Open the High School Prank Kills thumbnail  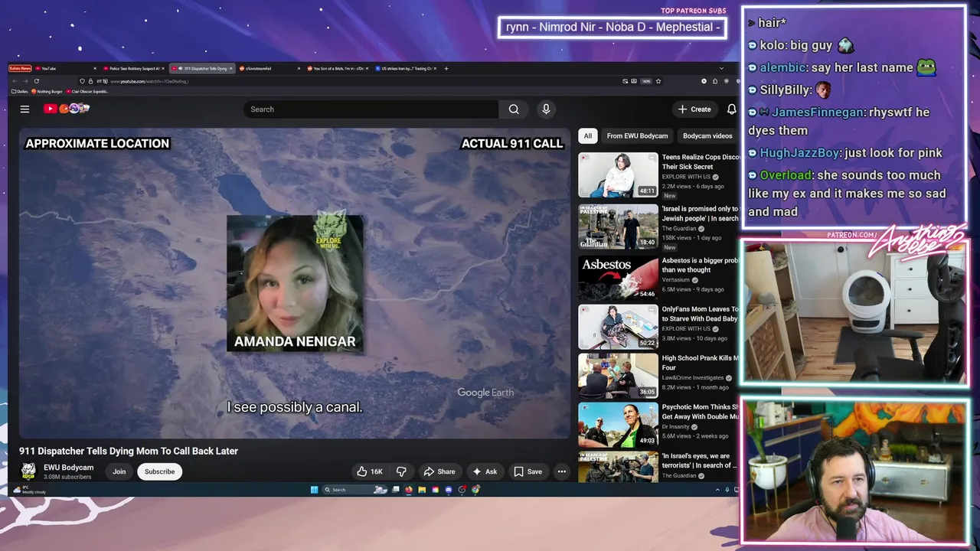(x=618, y=375)
